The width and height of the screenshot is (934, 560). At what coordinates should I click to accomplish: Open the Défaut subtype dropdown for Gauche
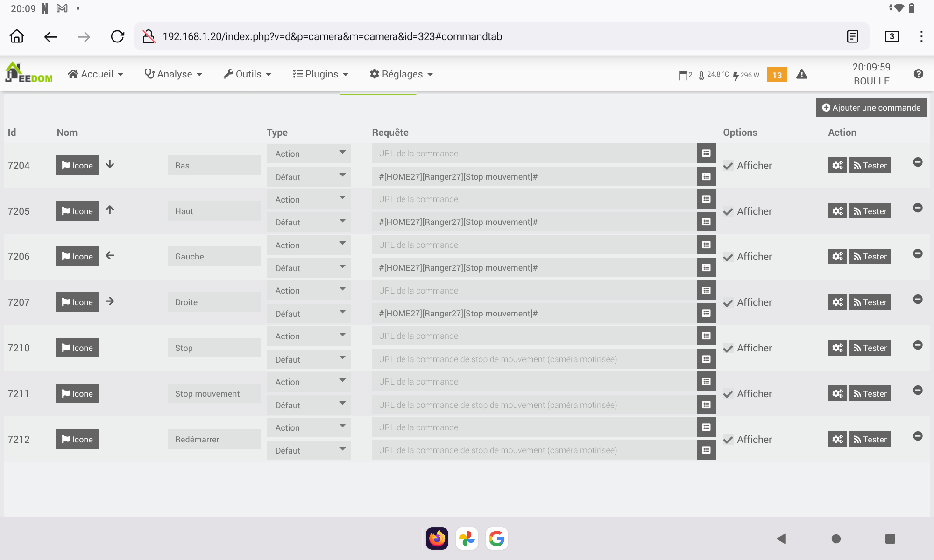pos(309,268)
